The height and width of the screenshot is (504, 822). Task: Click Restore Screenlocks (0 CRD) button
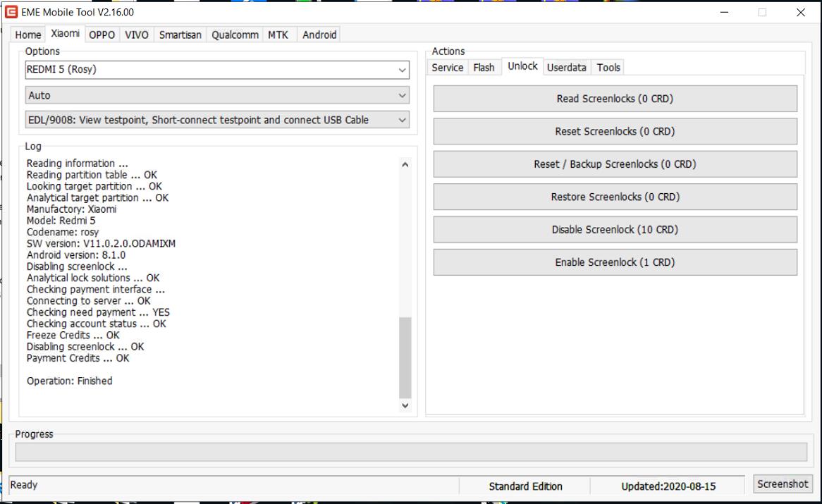615,197
